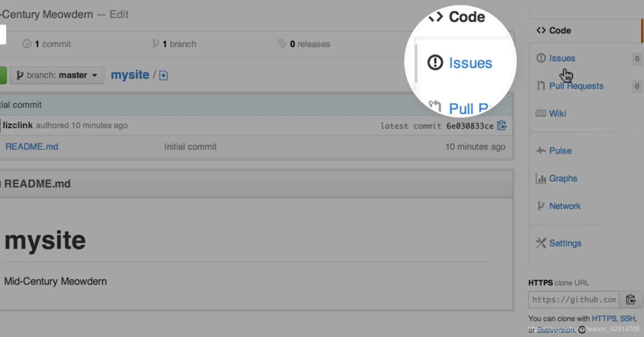Click the mysite repository path link
Image resolution: width=644 pixels, height=337 pixels.
(x=130, y=75)
